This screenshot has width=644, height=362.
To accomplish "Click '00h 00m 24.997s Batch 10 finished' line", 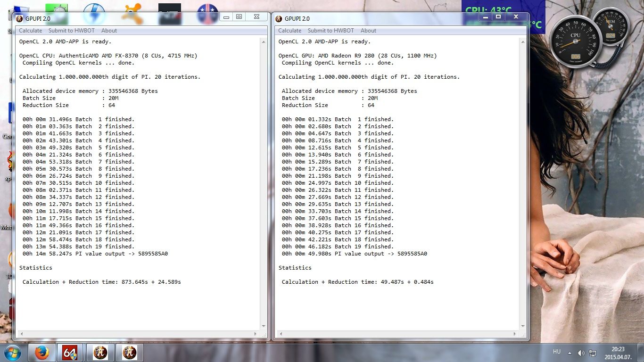I will point(338,183).
